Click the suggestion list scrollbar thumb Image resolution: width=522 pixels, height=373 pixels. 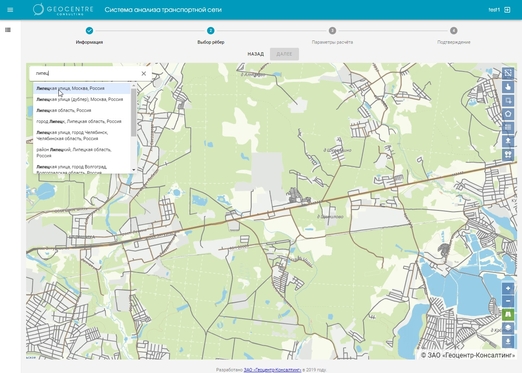(x=134, y=112)
